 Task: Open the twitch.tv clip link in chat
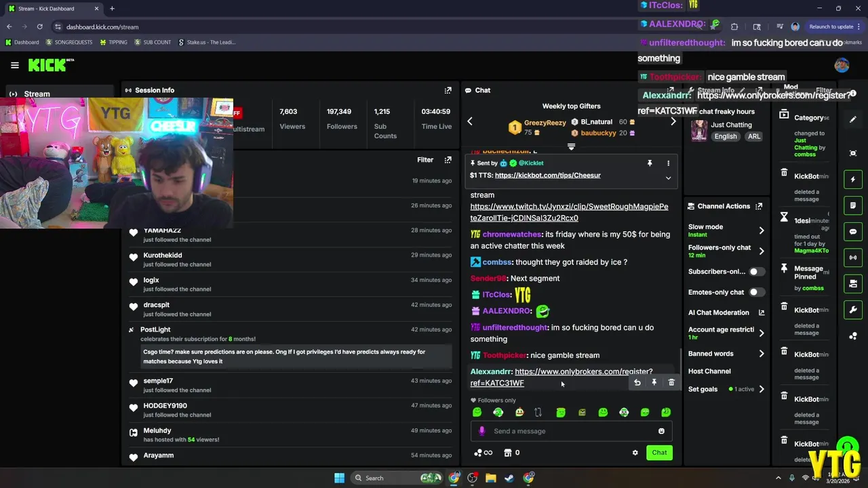point(569,212)
